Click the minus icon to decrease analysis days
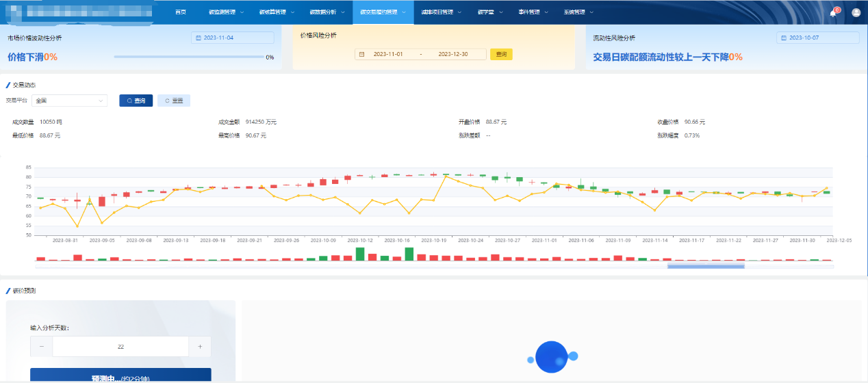This screenshot has height=383, width=868. coord(42,347)
